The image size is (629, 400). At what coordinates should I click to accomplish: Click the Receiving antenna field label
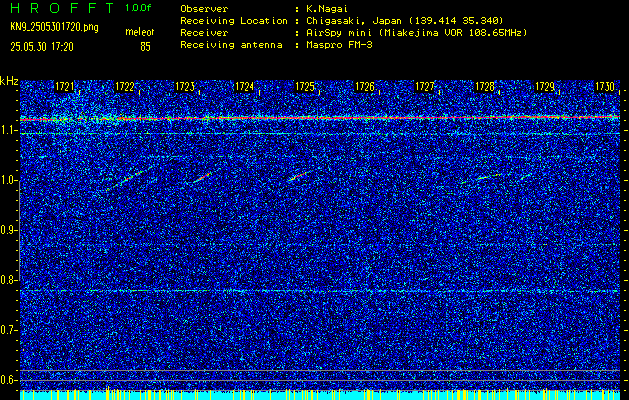231,45
